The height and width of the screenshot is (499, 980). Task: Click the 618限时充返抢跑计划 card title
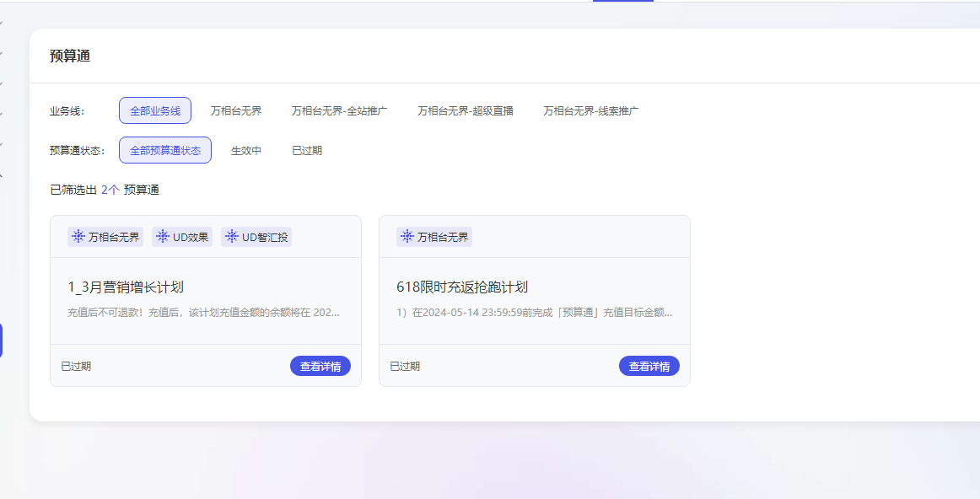pyautogui.click(x=462, y=287)
